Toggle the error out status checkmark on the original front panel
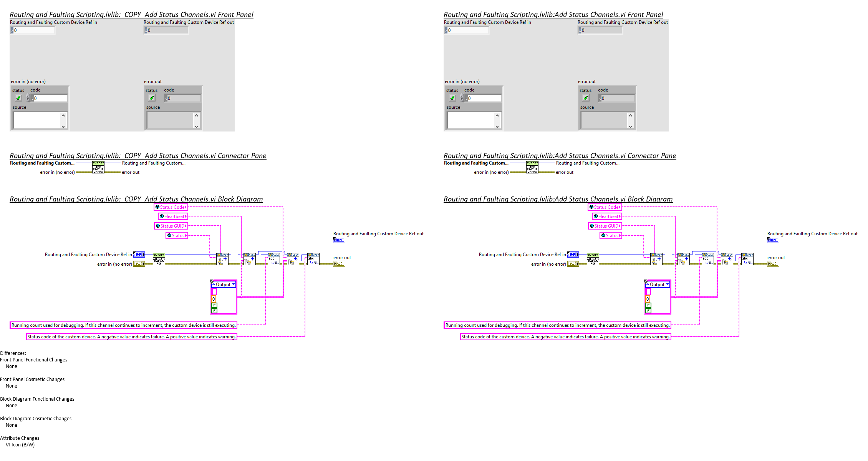Screen dimensions: 868x461 (x=585, y=98)
